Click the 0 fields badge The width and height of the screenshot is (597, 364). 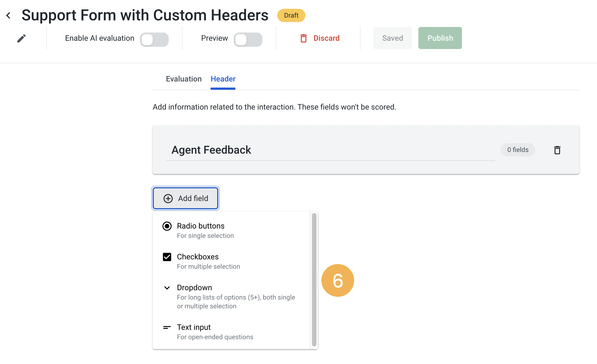518,150
